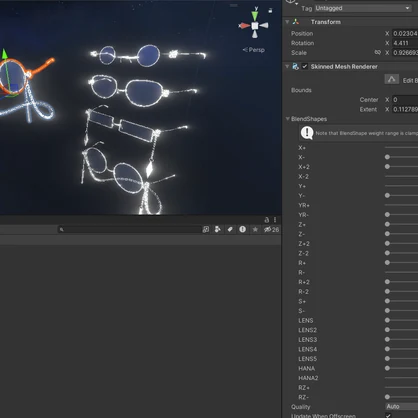Viewport: 418px width, 418px height.
Task: Click the green Y move arrow handle in scene
Action: [4, 55]
